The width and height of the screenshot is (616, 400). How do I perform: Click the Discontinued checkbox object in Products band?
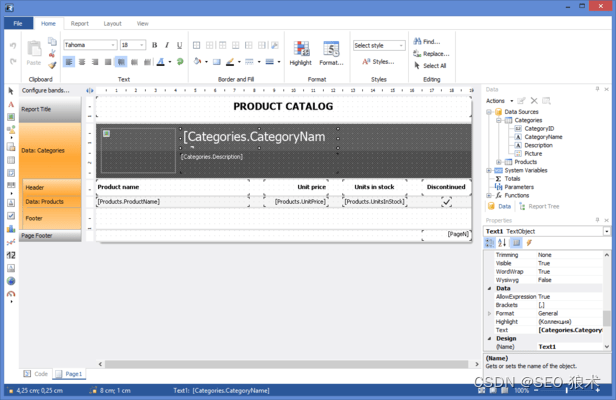click(446, 202)
